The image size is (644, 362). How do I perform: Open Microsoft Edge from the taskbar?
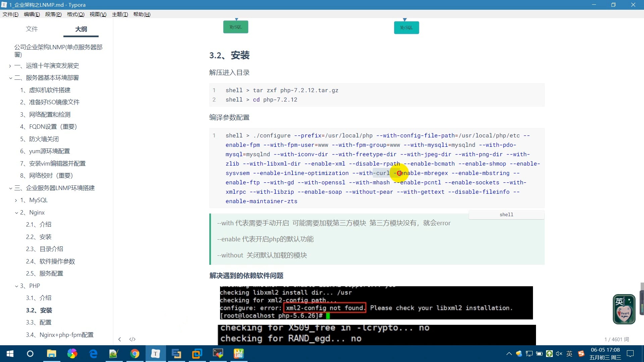pos(93,354)
